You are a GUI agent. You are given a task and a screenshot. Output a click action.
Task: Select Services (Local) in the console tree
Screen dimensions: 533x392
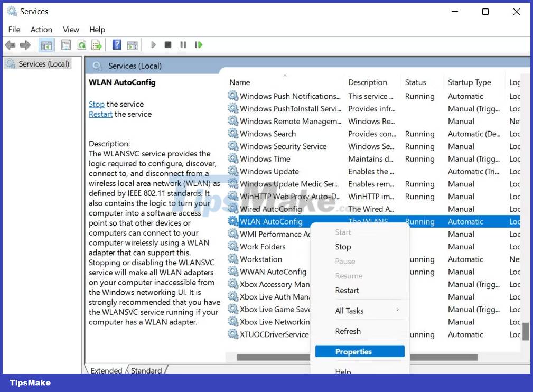38,63
